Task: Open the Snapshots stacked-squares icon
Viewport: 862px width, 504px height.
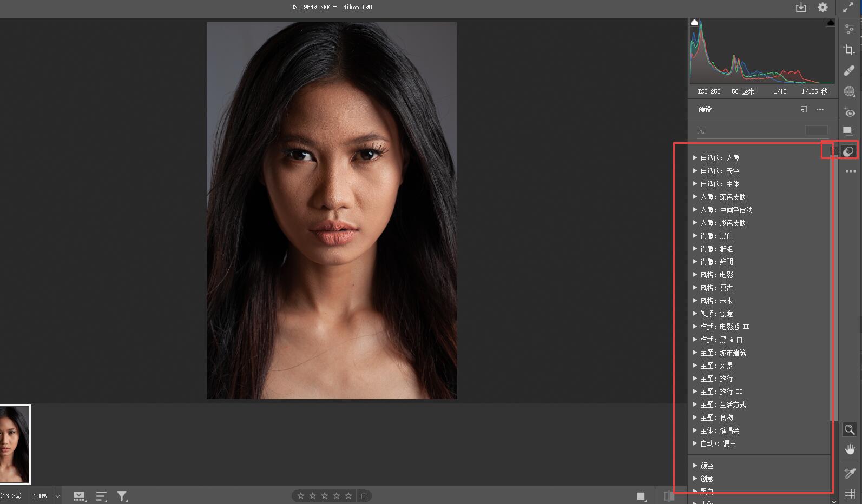Action: 848,131
